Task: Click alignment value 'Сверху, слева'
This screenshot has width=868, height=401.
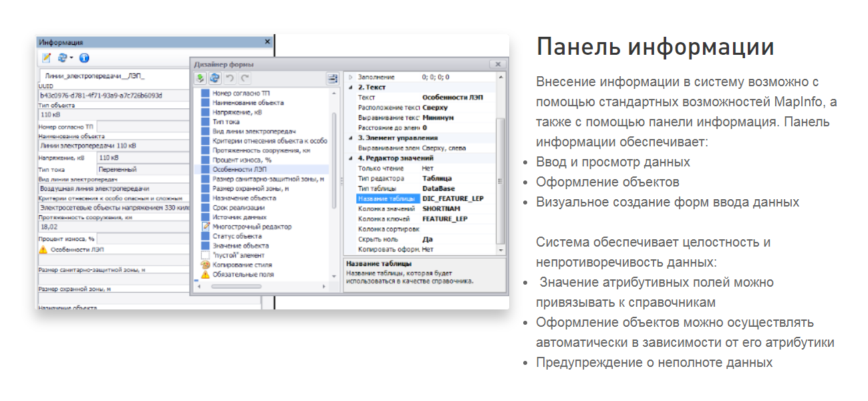Action: (444, 148)
